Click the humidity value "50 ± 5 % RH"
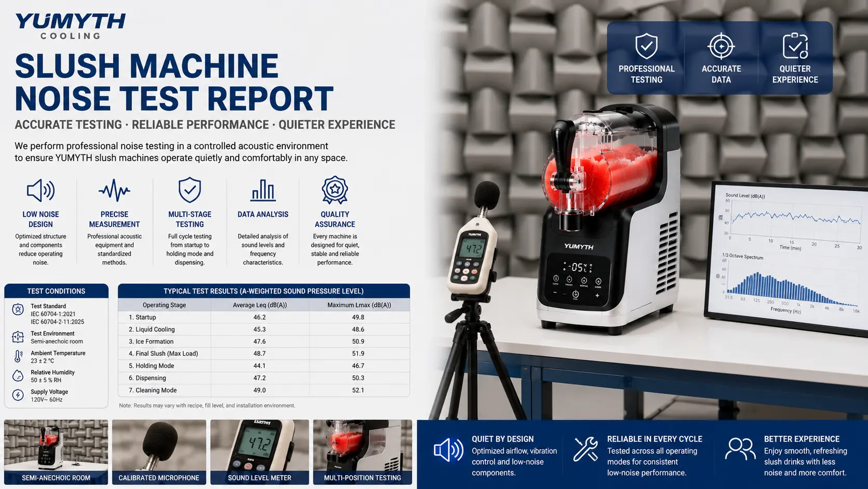Image resolution: width=868 pixels, height=489 pixels. click(x=46, y=380)
